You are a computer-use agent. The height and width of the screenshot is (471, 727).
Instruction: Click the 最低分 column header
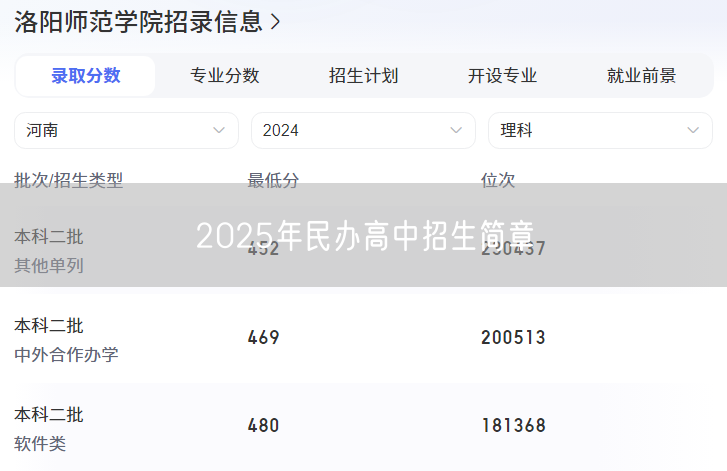click(x=273, y=180)
